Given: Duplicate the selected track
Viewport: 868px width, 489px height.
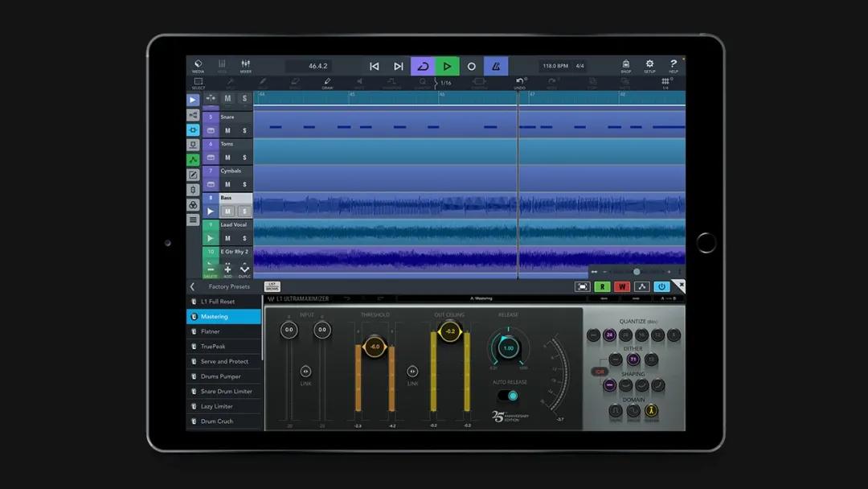Looking at the screenshot, I should 244,270.
